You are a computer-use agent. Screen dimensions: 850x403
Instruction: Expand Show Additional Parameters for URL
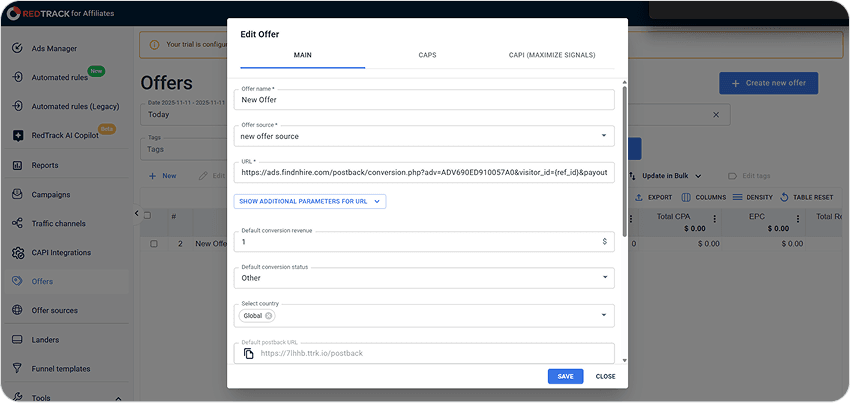309,201
